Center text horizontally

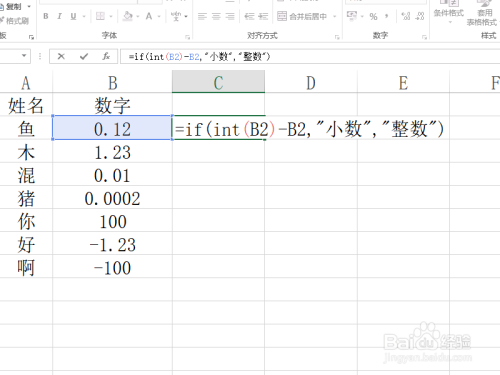pyautogui.click(x=216, y=16)
